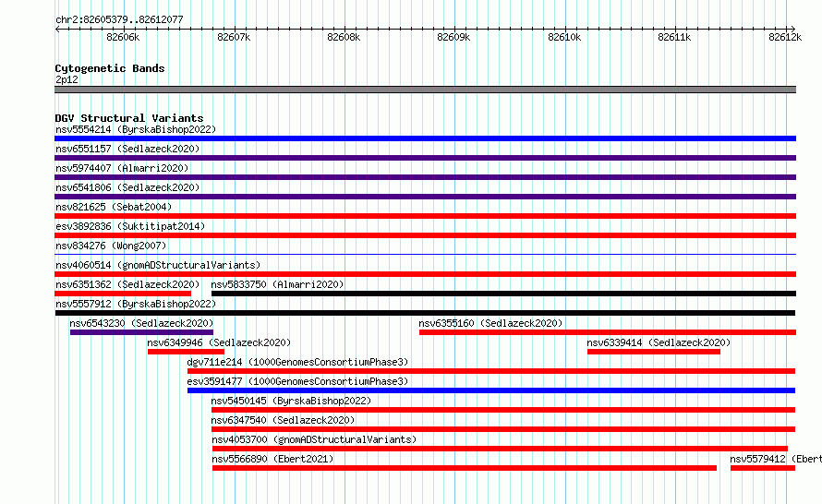
Task: Open nsv6541806 (Sedlazeck2020) variant
Action: coord(127,187)
